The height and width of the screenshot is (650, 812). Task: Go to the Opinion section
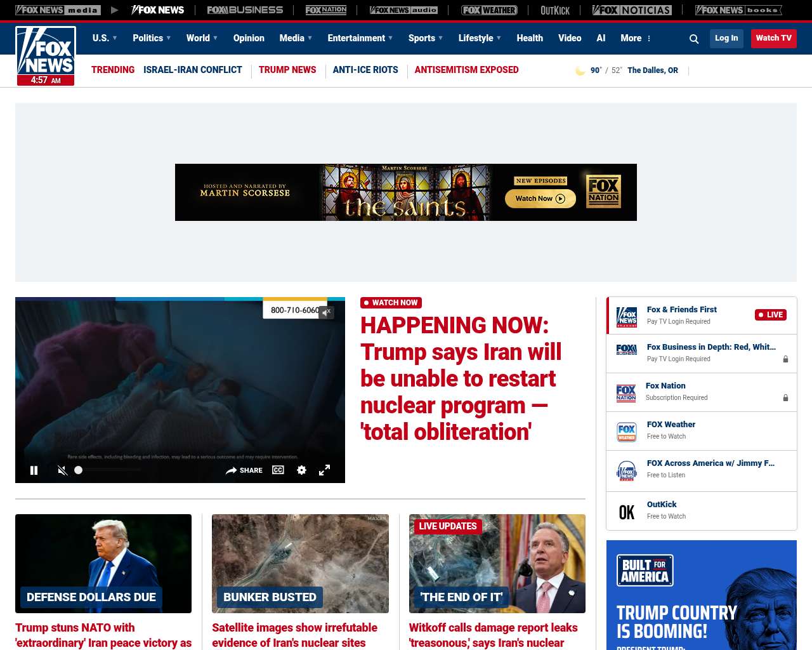(x=249, y=38)
